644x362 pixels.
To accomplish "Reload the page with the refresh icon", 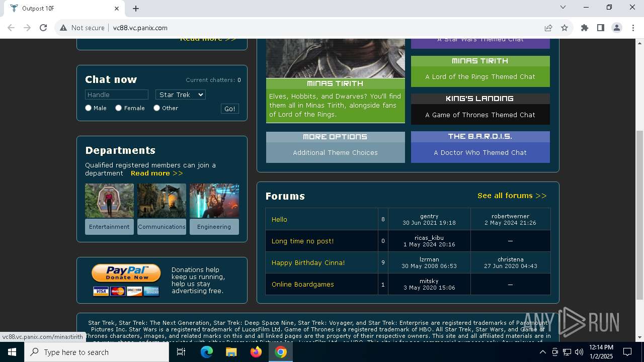I will tap(43, 28).
